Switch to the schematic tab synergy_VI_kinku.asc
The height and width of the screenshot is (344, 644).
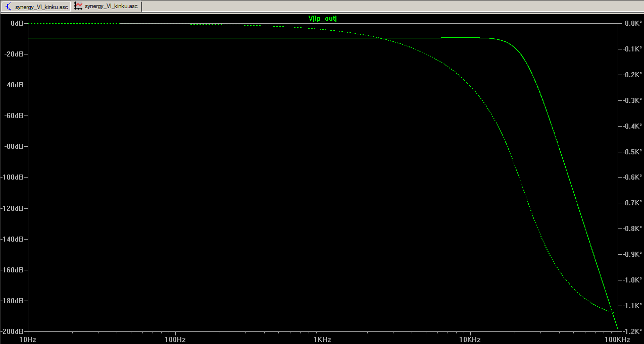tap(36, 7)
